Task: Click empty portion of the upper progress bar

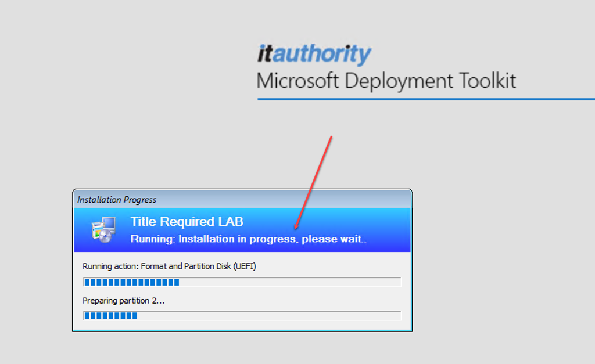Action: tap(289, 282)
